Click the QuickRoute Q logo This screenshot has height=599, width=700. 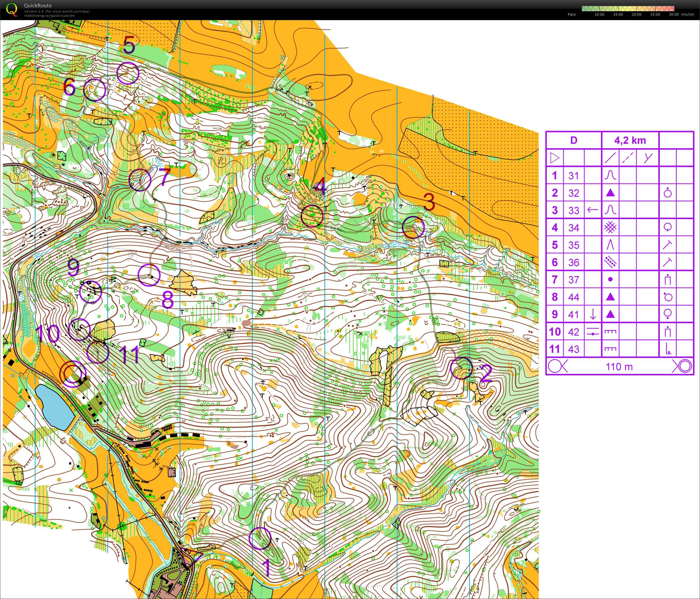point(12,9)
